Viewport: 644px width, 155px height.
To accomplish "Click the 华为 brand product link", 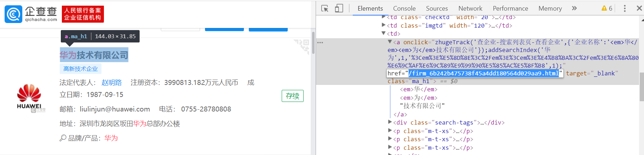I will pos(111,138).
